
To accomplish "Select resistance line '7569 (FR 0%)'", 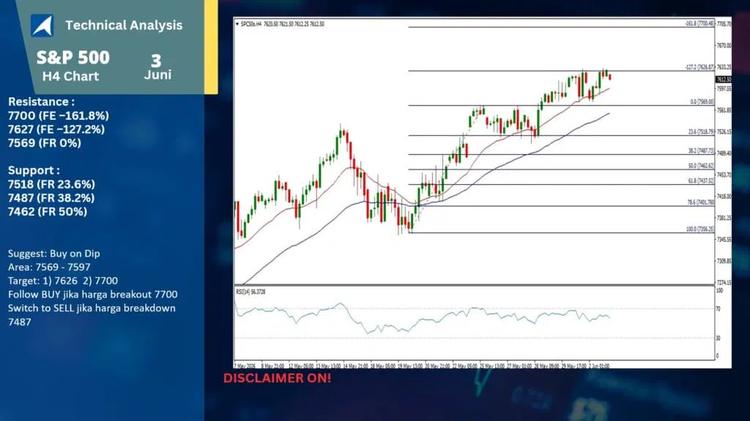I will [44, 143].
